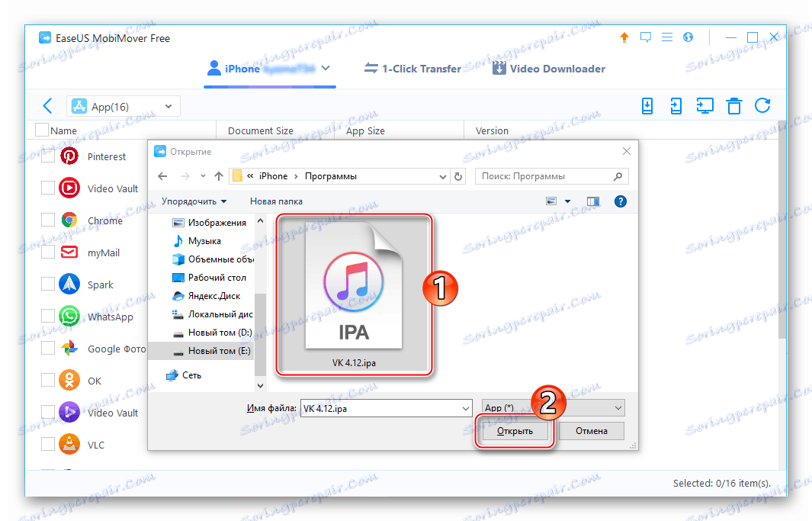Open the recent locations dropdown arrow
The height and width of the screenshot is (521, 812).
point(203,176)
